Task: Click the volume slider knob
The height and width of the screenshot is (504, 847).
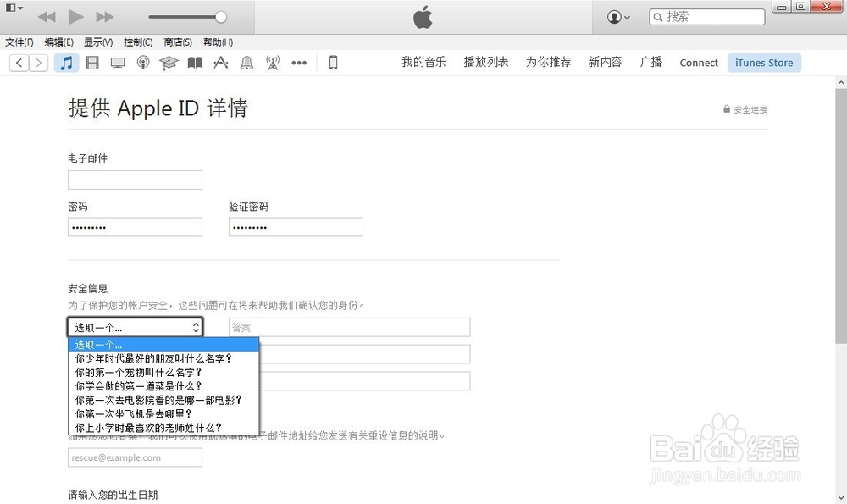Action: (221, 17)
